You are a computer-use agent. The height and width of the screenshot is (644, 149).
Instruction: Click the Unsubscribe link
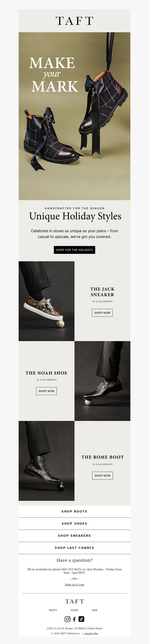click(91, 634)
